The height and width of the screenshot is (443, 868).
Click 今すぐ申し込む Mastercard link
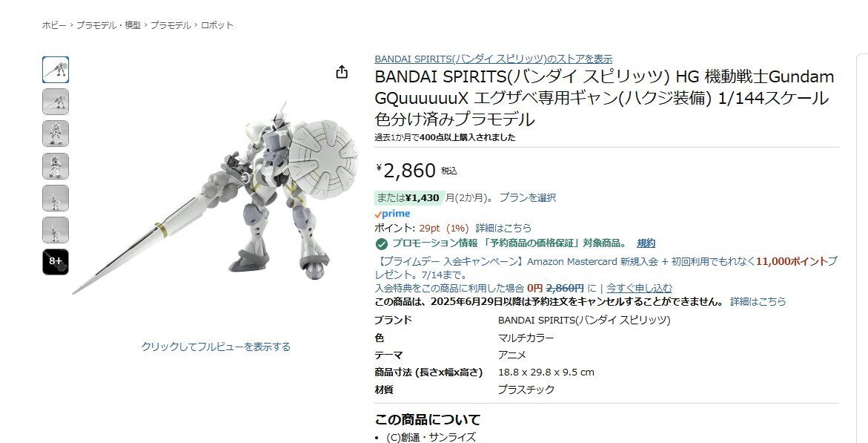tap(640, 289)
